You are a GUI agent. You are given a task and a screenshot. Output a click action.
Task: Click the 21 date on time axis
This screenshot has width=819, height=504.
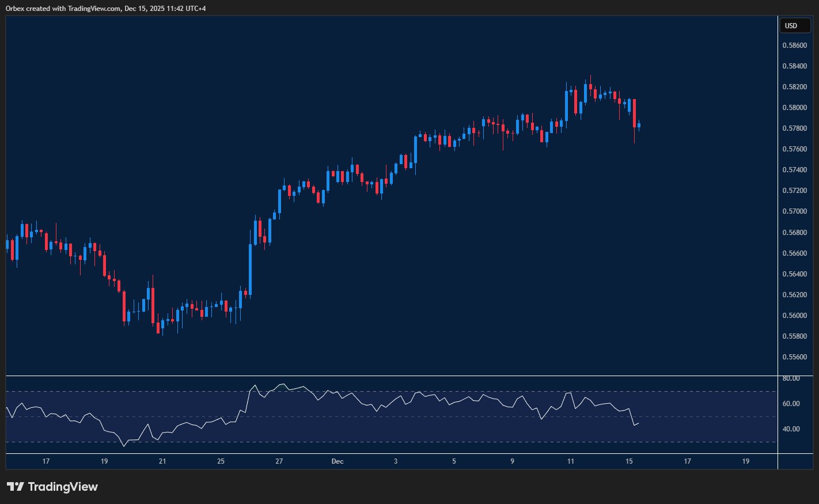point(162,461)
